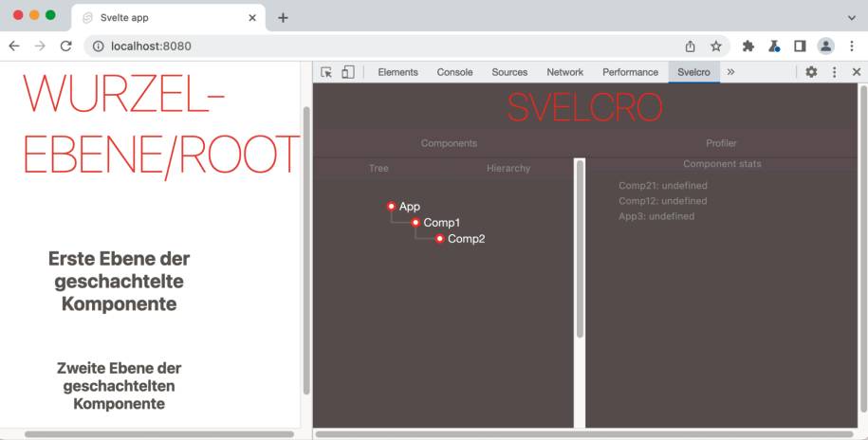Viewport: 868px width, 440px height.
Task: Close the Svelte app tab
Action: (x=252, y=18)
